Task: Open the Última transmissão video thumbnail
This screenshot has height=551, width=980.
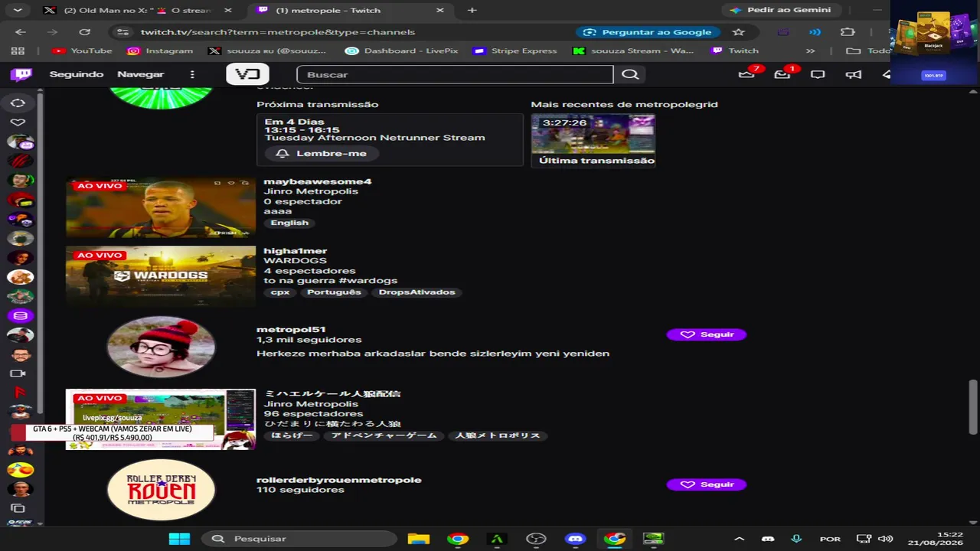Action: (593, 141)
